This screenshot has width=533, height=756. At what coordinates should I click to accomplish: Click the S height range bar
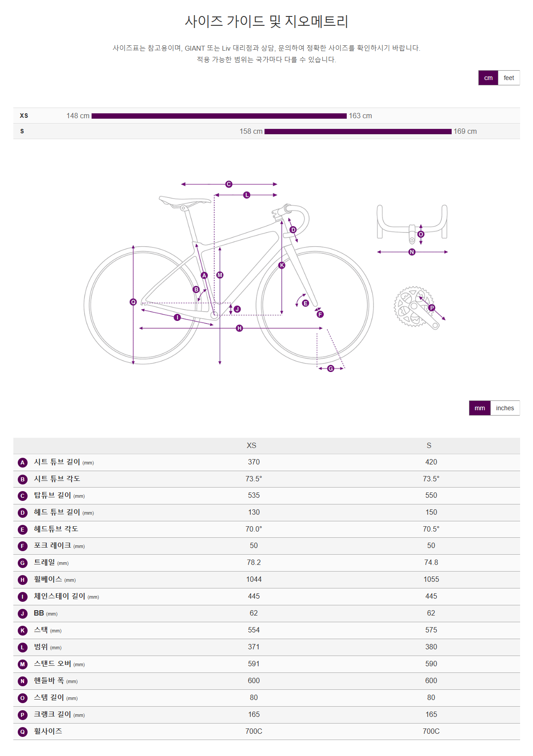pos(358,132)
